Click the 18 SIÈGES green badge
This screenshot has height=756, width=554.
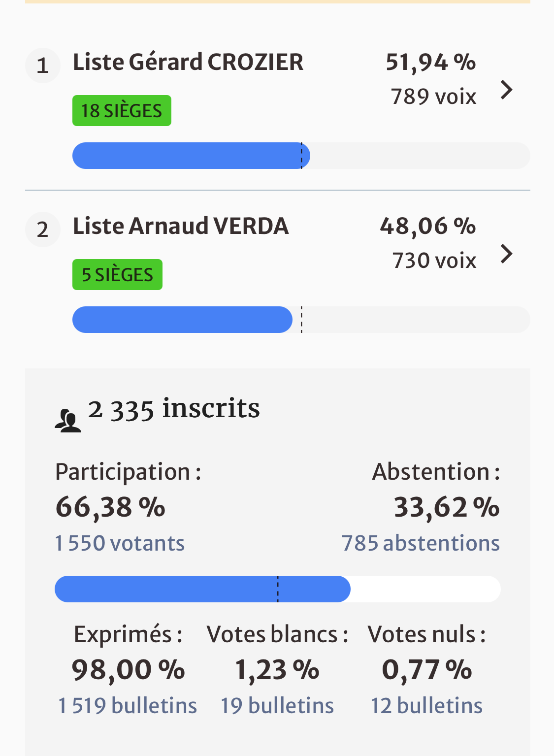122,111
